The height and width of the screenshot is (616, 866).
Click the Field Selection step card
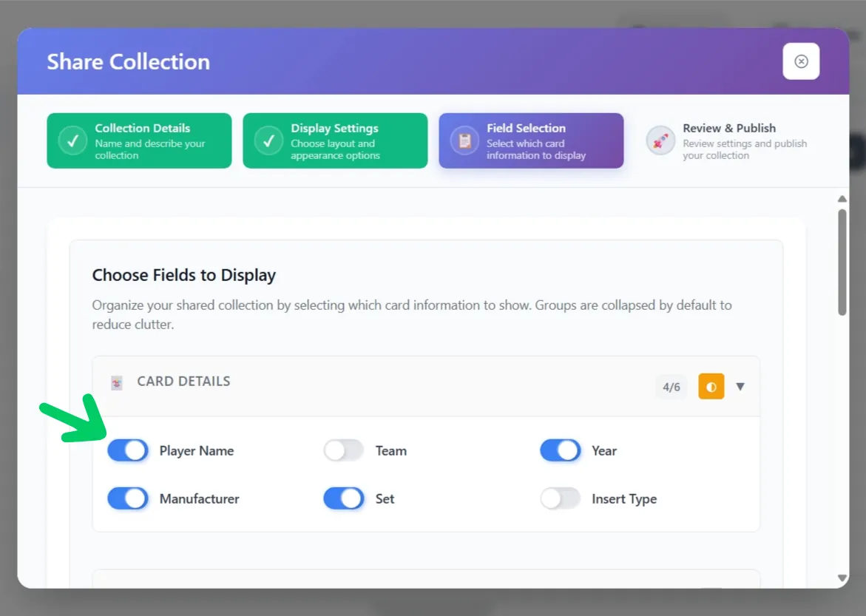pyautogui.click(x=531, y=141)
